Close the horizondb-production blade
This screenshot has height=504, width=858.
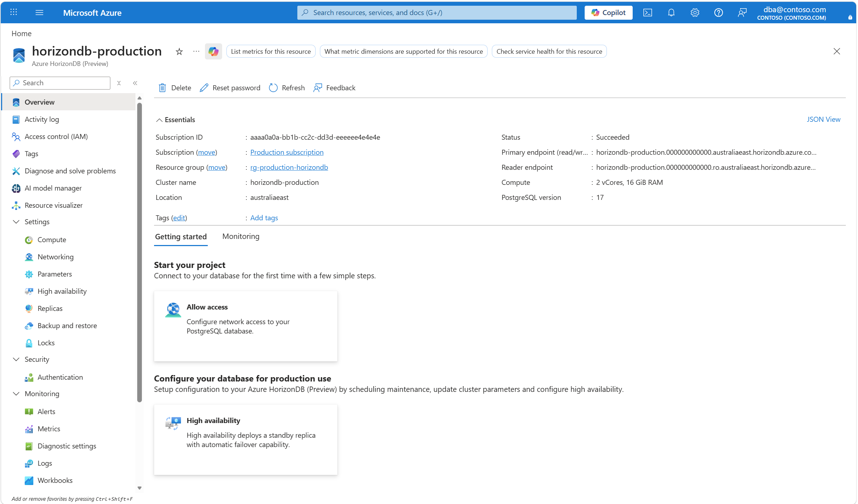click(837, 52)
